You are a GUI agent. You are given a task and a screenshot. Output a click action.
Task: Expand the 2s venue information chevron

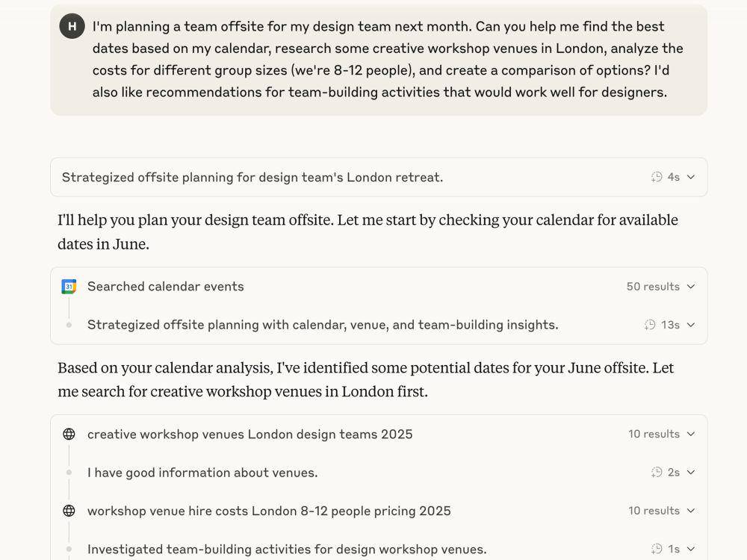[691, 473]
